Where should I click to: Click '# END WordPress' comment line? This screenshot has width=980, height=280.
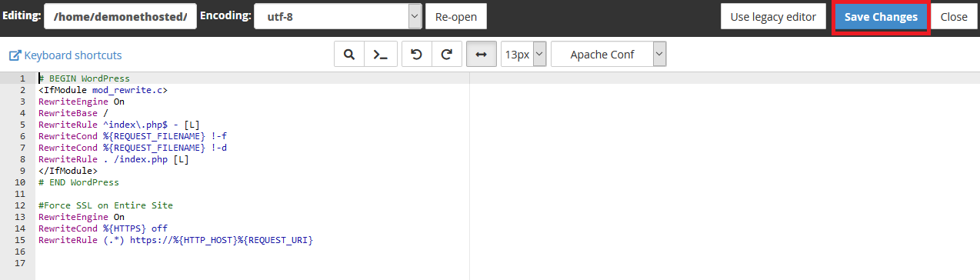coord(79,182)
